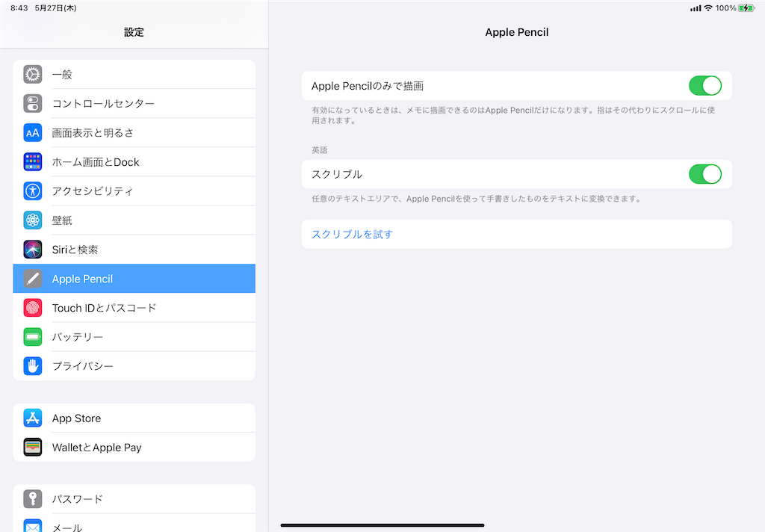Toggle Apple Pencilのみで描画 switch
Screen dimensions: 765x532
click(705, 86)
